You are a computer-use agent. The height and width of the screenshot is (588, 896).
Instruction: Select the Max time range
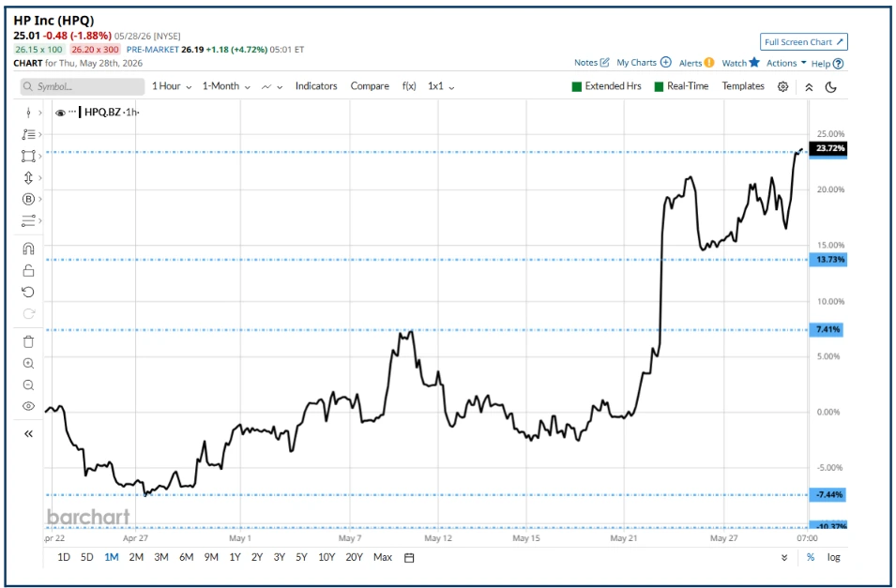pos(383,557)
